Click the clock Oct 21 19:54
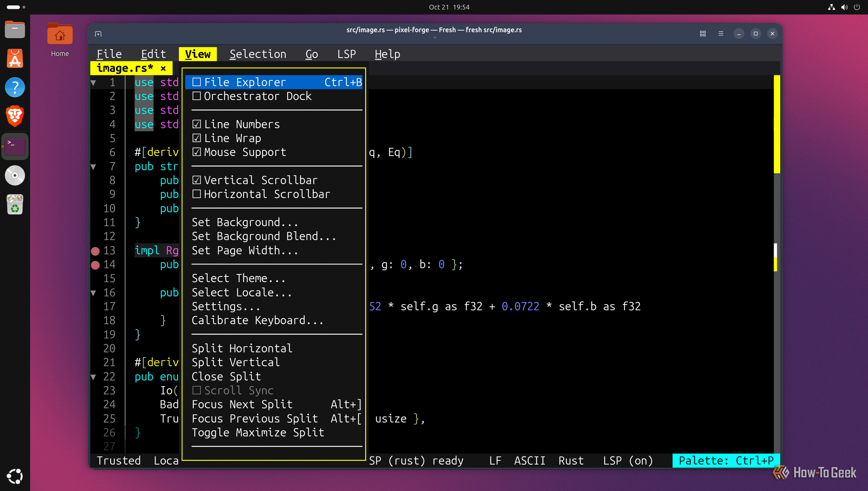This screenshot has height=491, width=868. (449, 7)
